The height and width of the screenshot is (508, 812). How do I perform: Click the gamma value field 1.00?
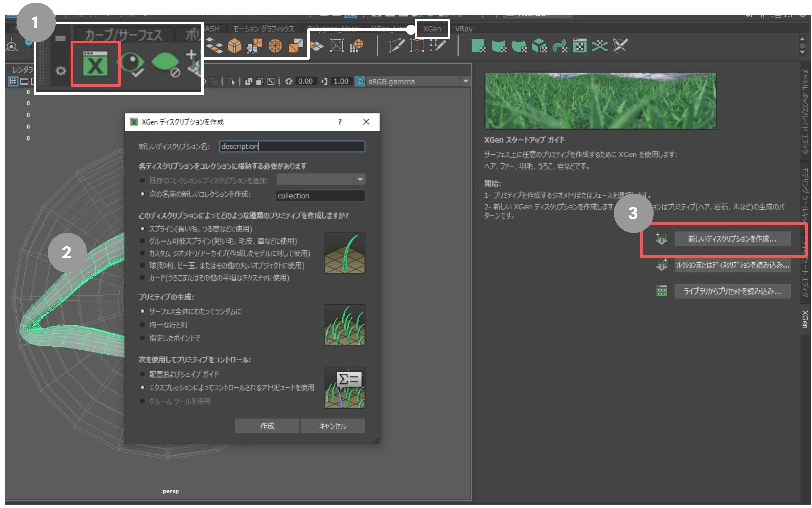[341, 81]
